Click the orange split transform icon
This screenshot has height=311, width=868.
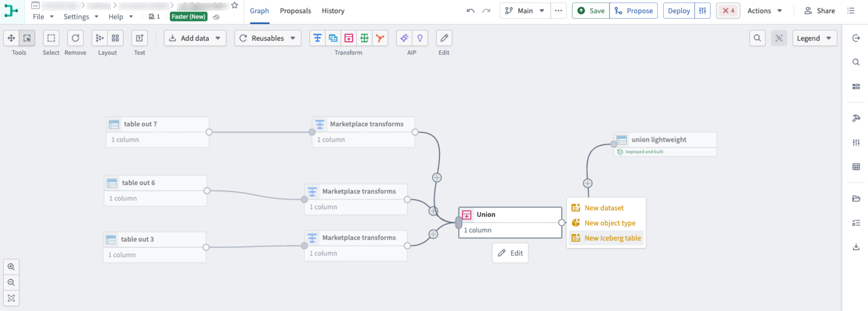click(380, 38)
